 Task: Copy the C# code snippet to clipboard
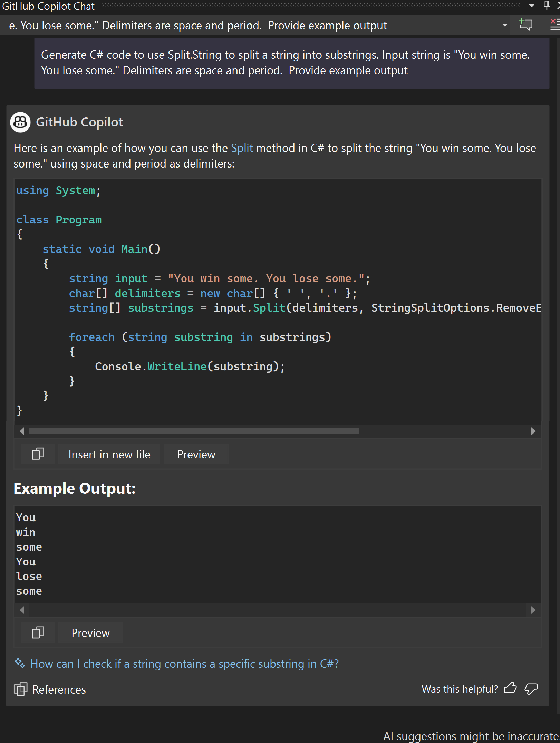(x=37, y=454)
